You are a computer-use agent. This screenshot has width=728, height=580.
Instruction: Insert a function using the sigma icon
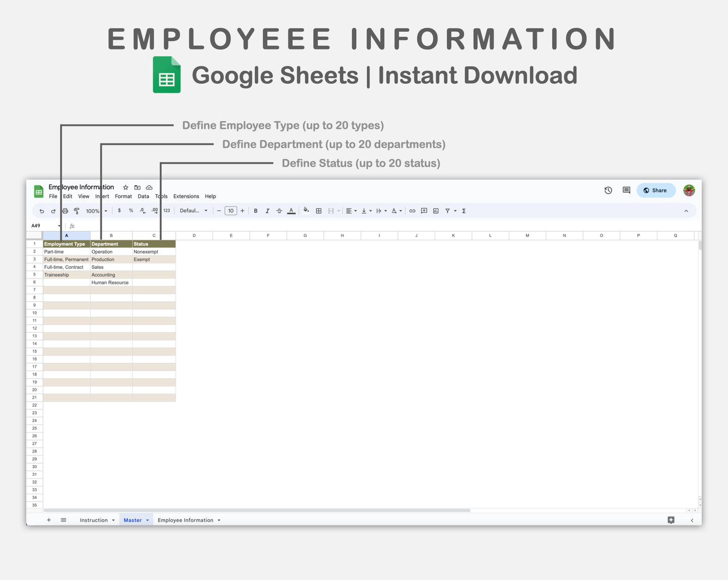[463, 210]
